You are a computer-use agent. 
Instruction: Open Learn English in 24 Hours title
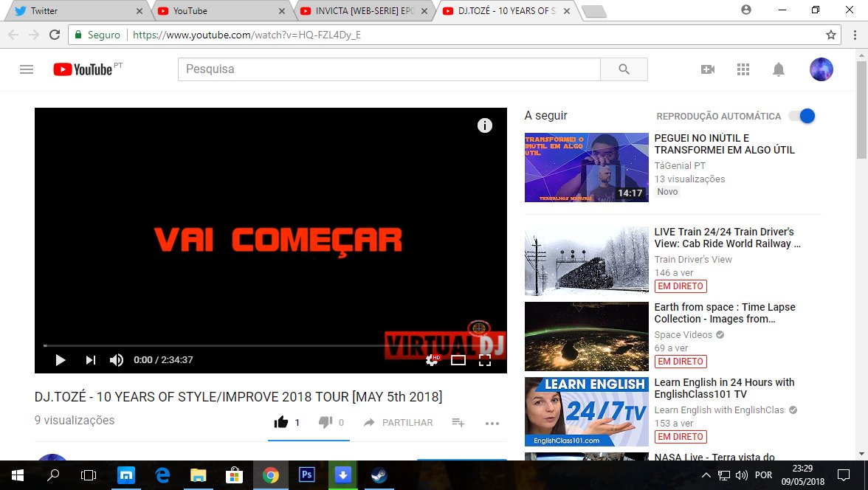tap(724, 388)
